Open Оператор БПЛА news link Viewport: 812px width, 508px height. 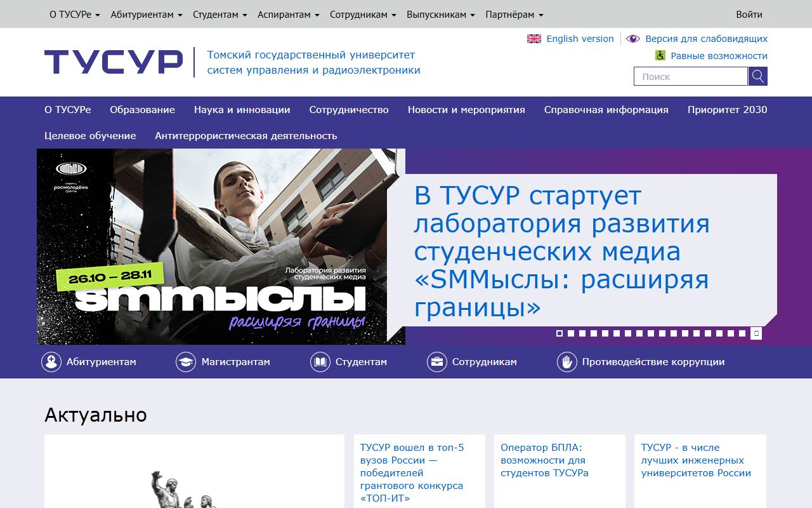point(544,460)
